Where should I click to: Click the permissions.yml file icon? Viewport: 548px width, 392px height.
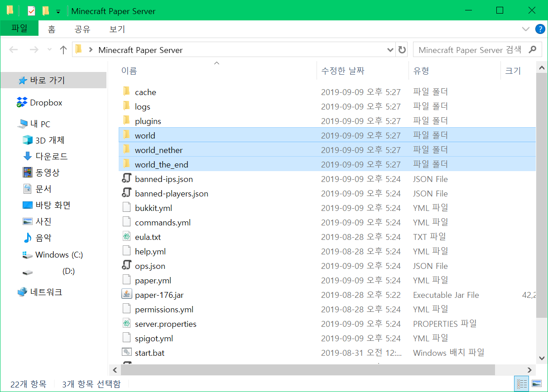126,309
